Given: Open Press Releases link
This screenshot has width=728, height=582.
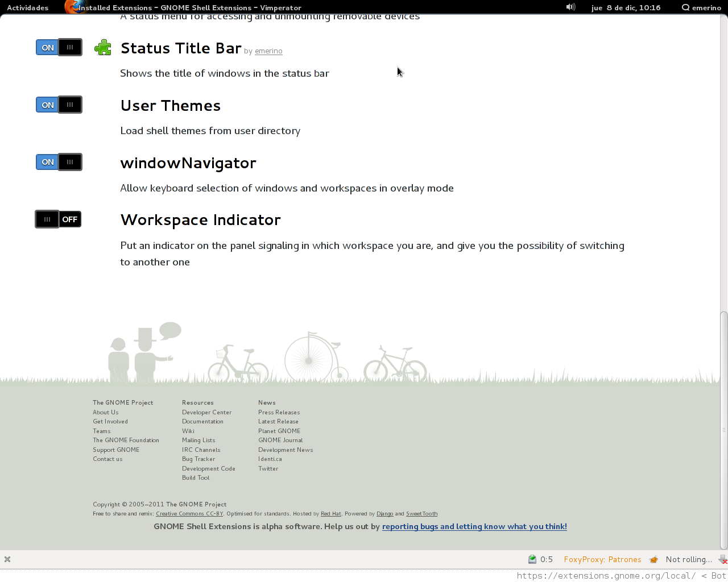Looking at the screenshot, I should point(279,412).
